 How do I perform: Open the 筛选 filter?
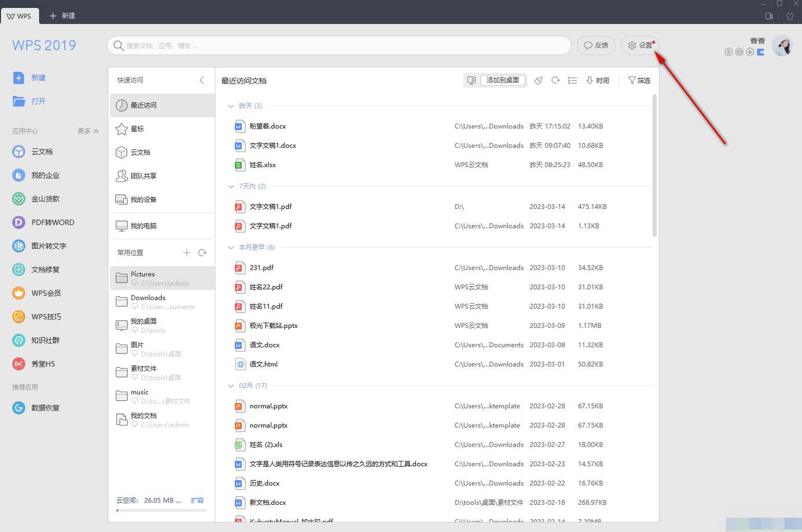point(639,80)
